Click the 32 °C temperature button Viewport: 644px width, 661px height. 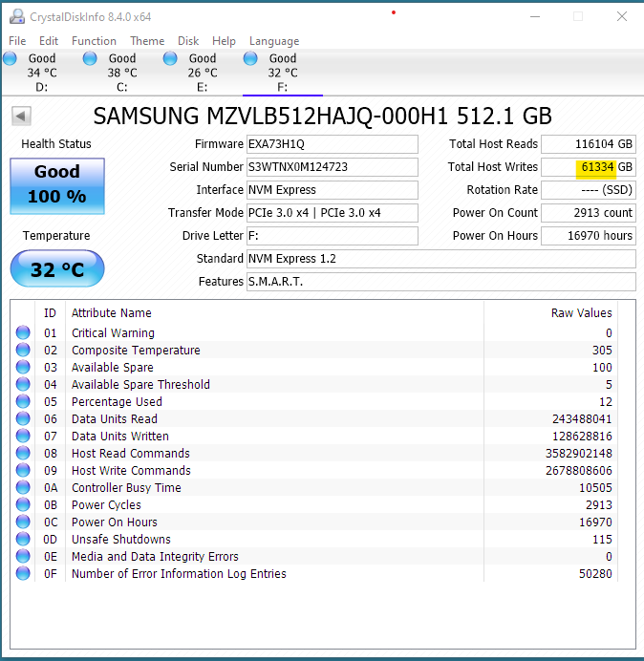pyautogui.click(x=57, y=269)
